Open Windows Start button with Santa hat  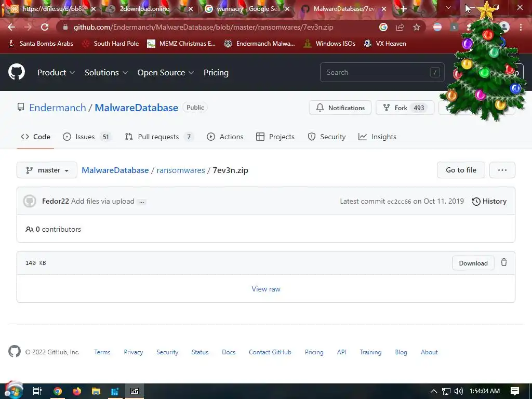[x=14, y=391]
